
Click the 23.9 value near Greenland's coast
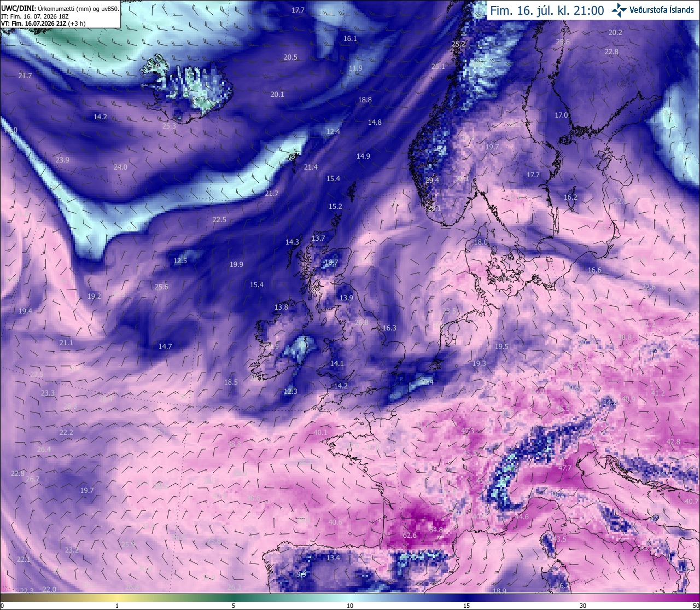tap(62, 160)
